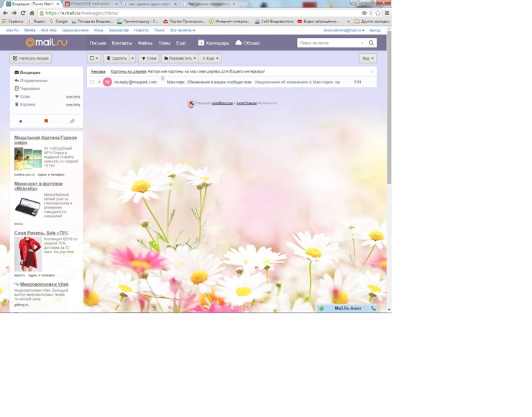Open Календарь from the top bar
This screenshot has width=532, height=417.
point(214,43)
